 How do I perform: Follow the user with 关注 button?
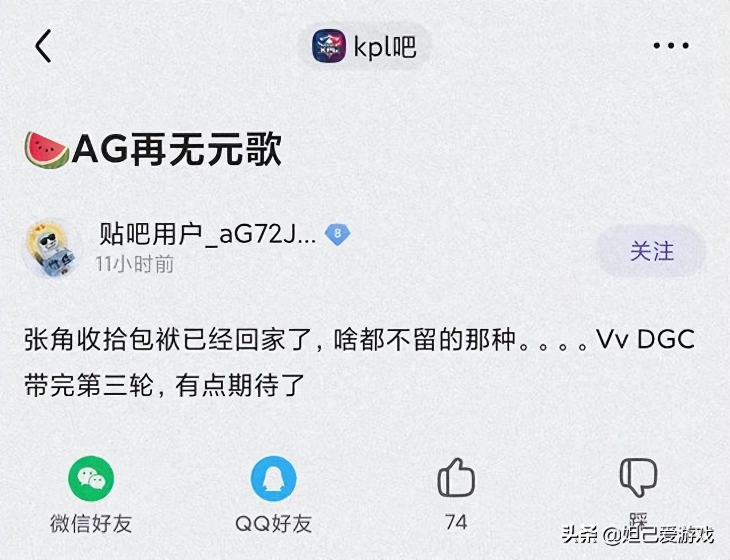point(651,251)
